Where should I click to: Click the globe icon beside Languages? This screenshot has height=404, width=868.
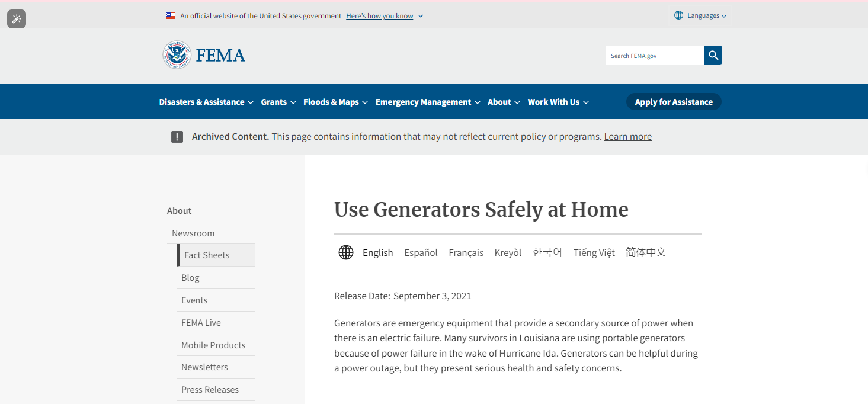point(679,15)
